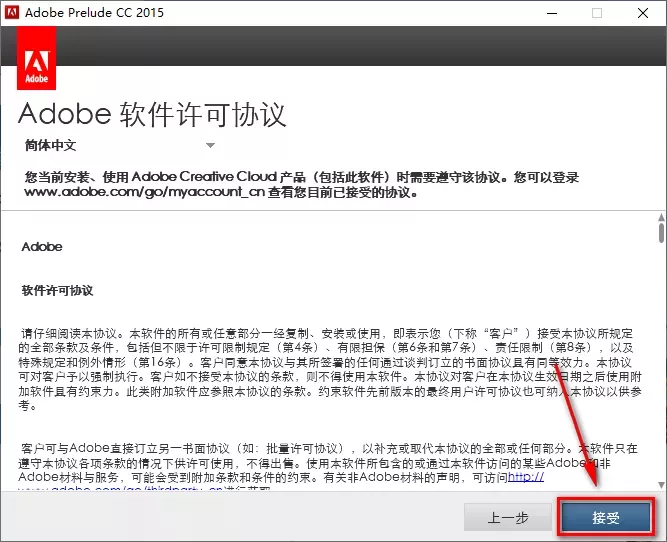Click the "Adobe" heading inside the license text
The height and width of the screenshot is (542, 667).
pos(42,246)
